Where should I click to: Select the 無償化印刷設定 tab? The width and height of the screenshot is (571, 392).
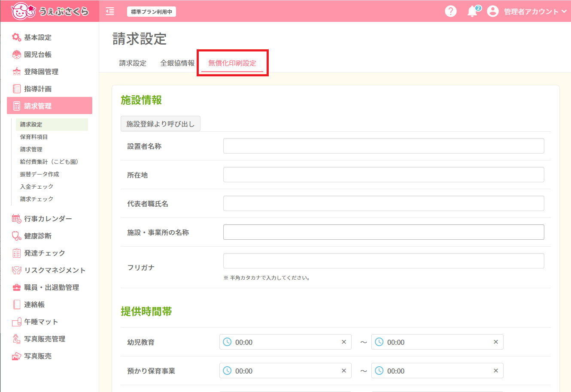[x=232, y=63]
